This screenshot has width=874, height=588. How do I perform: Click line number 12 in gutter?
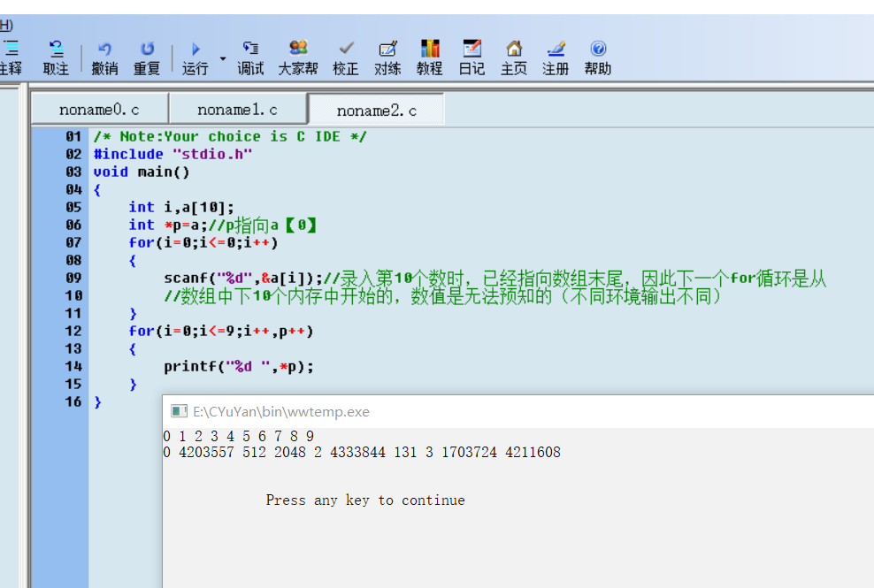tap(73, 331)
